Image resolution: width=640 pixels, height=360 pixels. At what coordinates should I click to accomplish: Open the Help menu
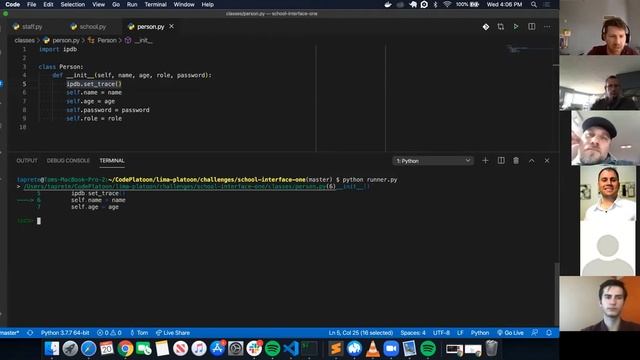click(x=207, y=4)
